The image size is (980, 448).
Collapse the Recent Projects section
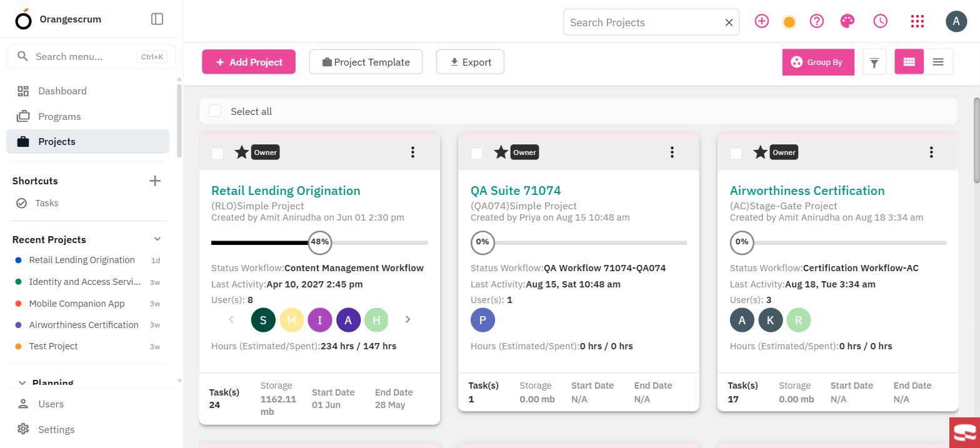157,239
